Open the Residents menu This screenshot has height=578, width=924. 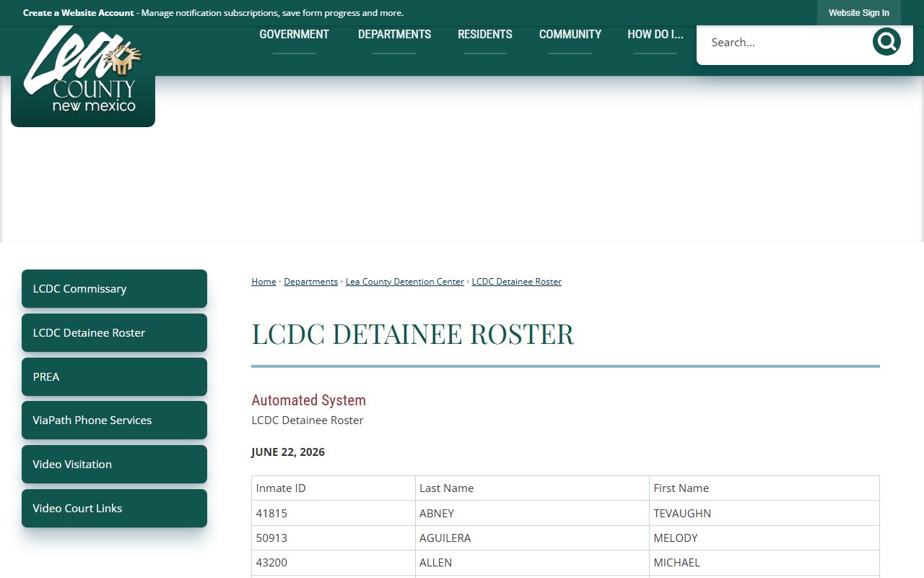(485, 34)
